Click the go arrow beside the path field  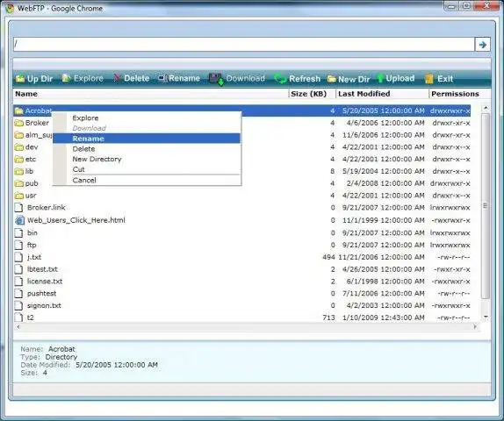tap(482, 45)
